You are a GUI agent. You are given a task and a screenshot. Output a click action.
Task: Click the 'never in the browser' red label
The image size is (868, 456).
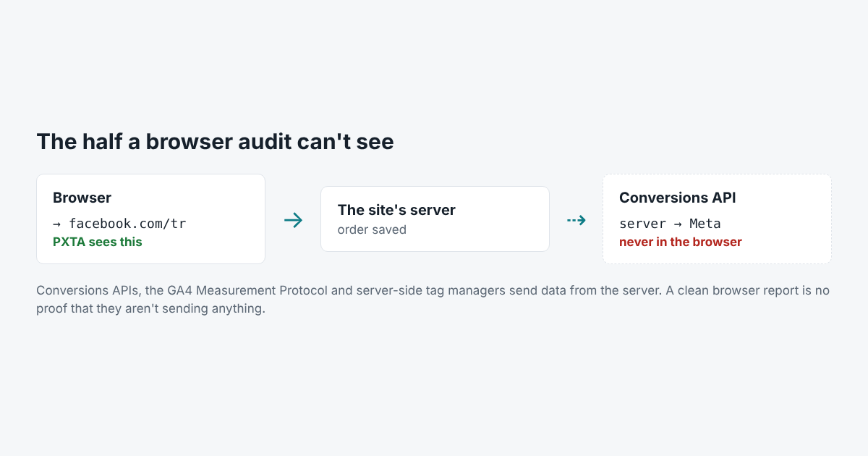coord(681,242)
